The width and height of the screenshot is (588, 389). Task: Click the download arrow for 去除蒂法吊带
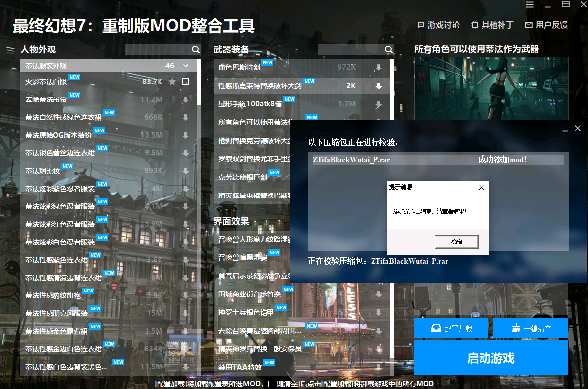click(x=186, y=99)
